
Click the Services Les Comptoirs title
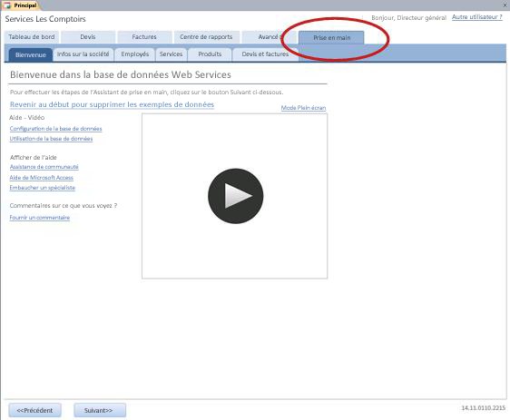[45, 19]
